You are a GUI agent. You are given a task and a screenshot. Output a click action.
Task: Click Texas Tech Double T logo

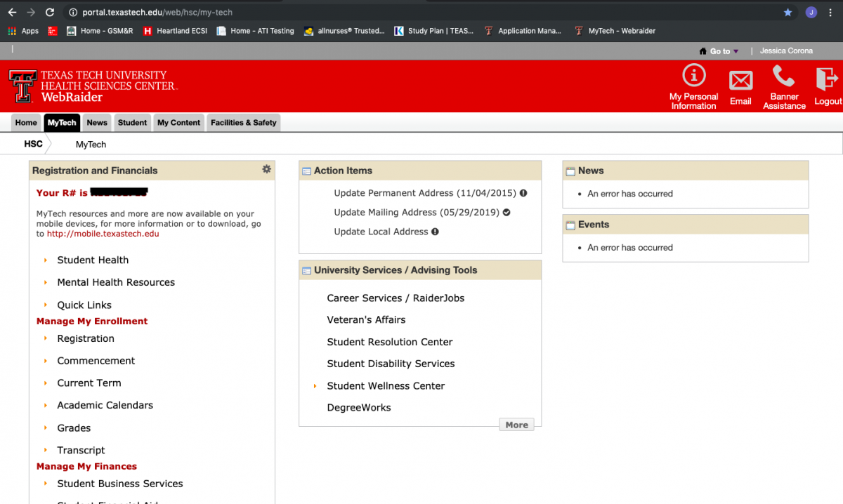[22, 86]
